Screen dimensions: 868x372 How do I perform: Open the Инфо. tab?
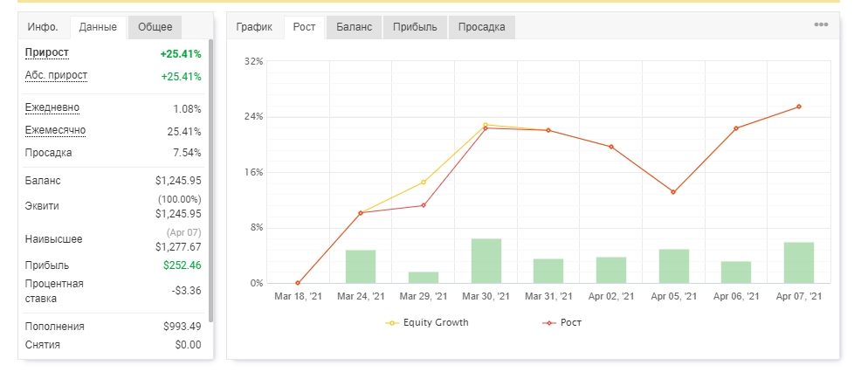coord(43,27)
